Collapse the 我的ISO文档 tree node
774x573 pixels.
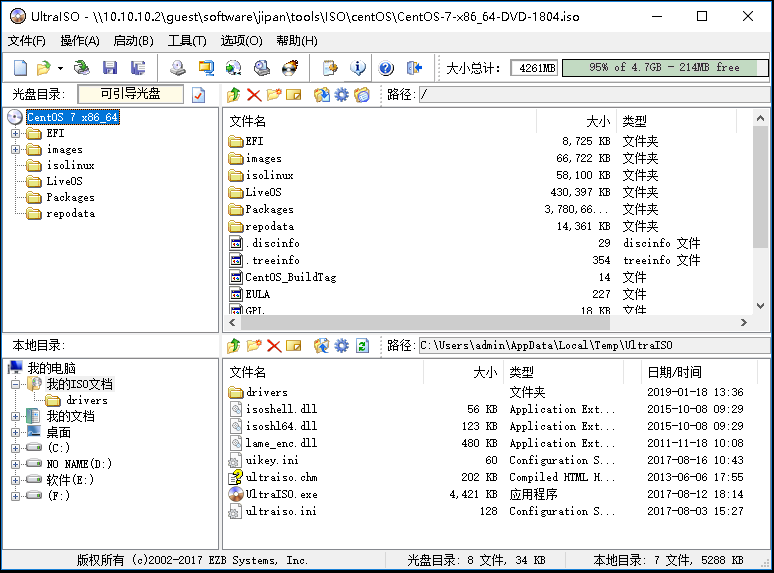pyautogui.click(x=15, y=384)
